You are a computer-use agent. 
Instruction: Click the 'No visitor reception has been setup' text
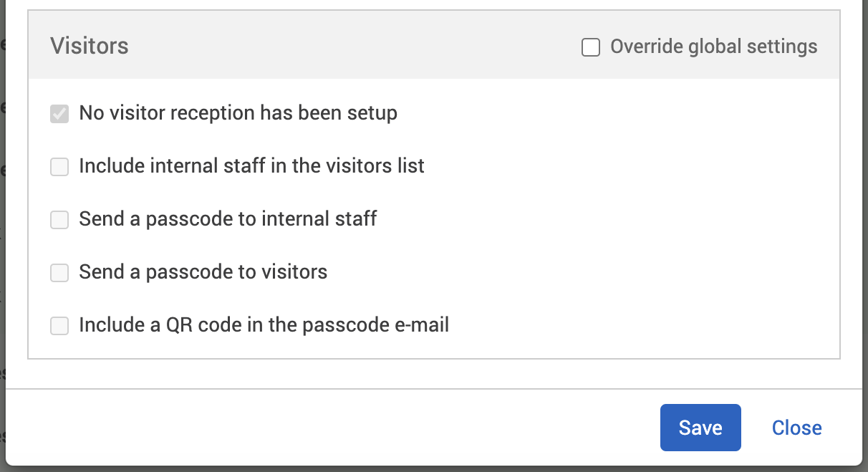pyautogui.click(x=238, y=113)
